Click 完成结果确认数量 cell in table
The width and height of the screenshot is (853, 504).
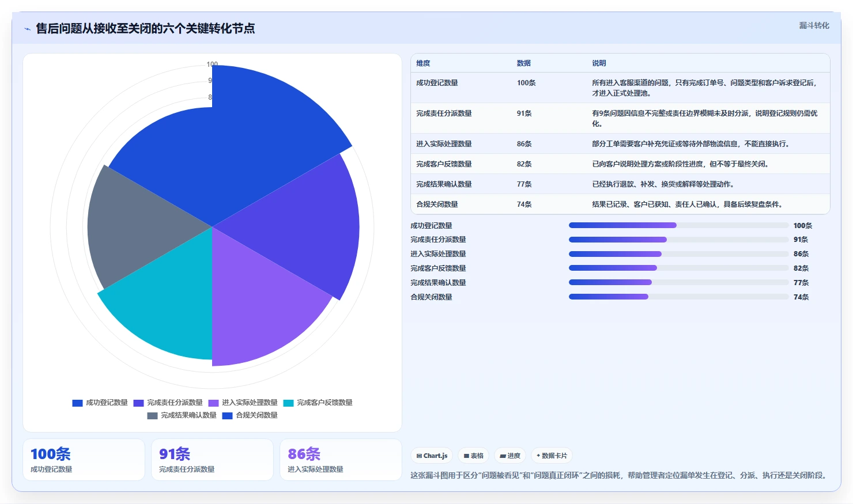tap(444, 184)
